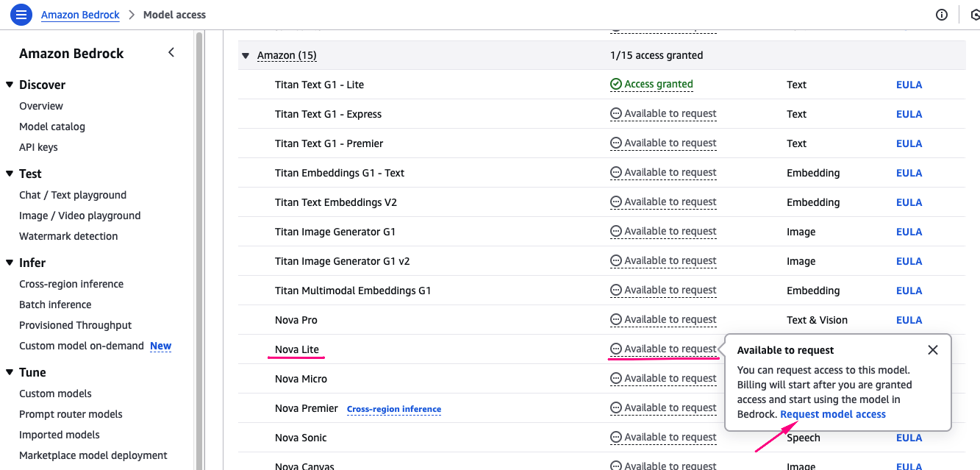Image resolution: width=980 pixels, height=470 pixels.
Task: Click the info icon in top bar
Action: (x=942, y=15)
